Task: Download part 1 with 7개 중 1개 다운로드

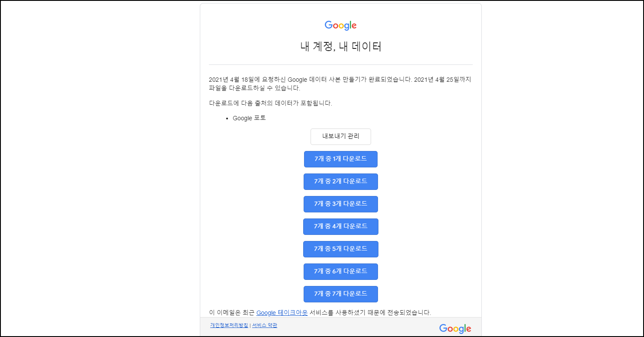Action: [341, 159]
